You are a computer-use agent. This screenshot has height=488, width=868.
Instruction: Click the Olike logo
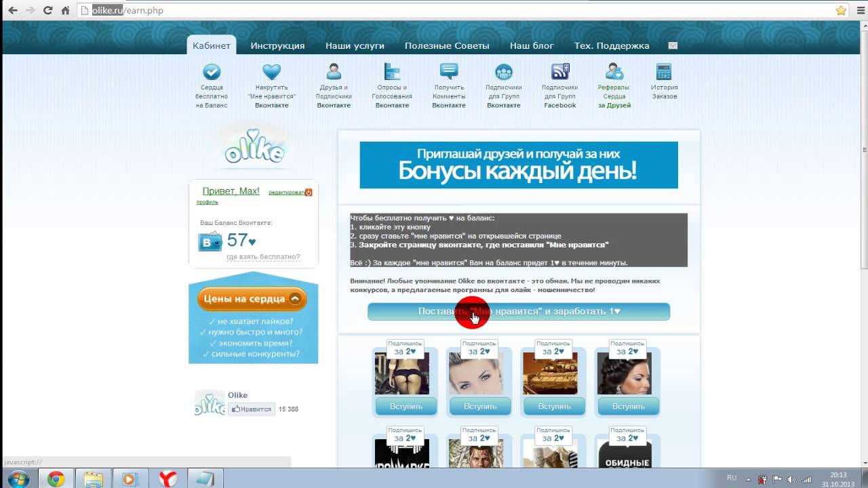click(254, 148)
